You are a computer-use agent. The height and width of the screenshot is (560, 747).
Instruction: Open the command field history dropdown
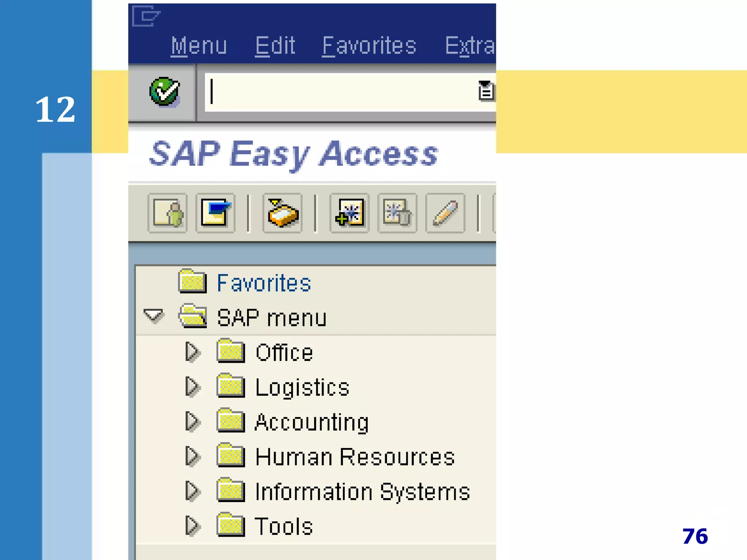coord(486,91)
